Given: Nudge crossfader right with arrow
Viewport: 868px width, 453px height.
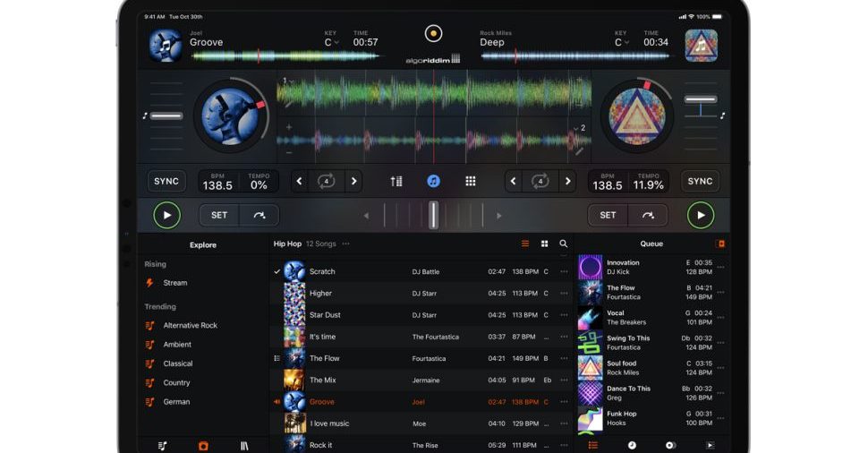Looking at the screenshot, I should 498,216.
